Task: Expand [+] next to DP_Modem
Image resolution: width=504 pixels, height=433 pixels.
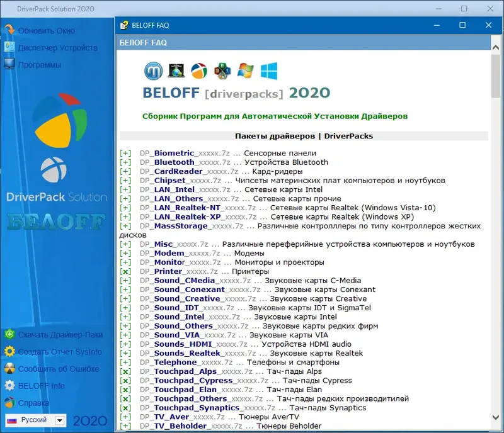Action: tap(125, 253)
